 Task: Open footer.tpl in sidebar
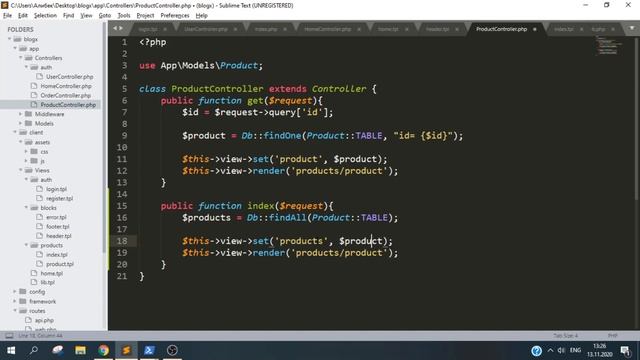point(58,227)
